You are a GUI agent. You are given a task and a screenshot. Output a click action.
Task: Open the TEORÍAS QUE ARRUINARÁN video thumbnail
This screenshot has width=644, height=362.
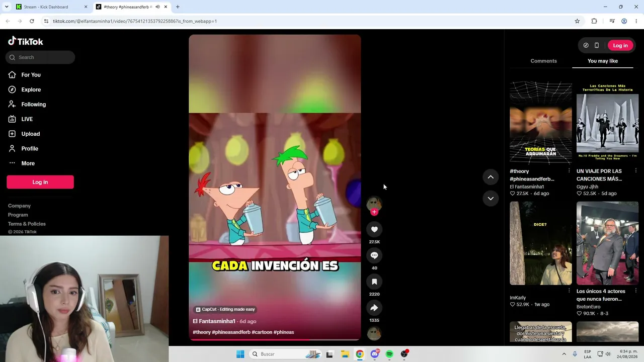coord(541,123)
